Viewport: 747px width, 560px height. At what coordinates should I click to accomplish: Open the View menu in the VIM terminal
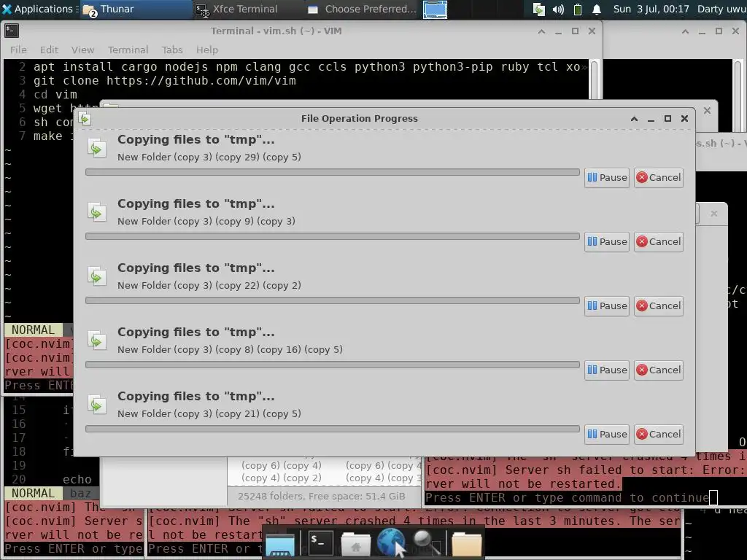click(82, 50)
